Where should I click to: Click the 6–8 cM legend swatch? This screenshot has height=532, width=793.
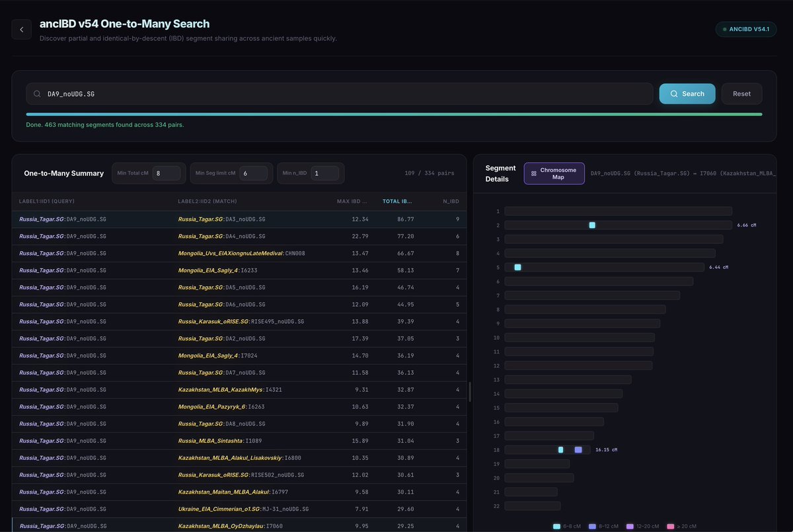coord(556,527)
